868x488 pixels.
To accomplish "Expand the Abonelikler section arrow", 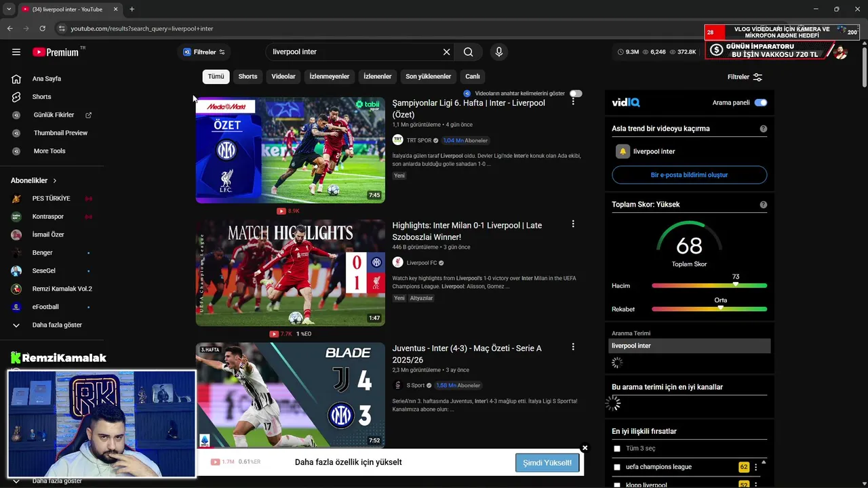I will point(55,181).
